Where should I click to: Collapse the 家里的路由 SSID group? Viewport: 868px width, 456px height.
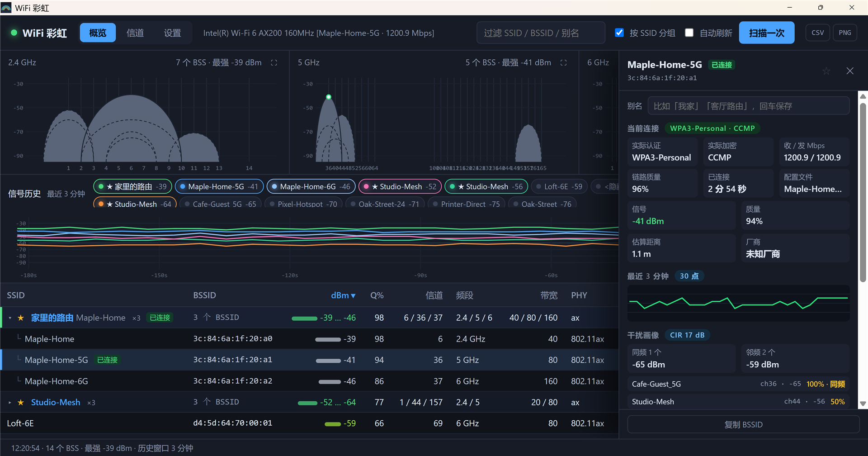coord(10,318)
